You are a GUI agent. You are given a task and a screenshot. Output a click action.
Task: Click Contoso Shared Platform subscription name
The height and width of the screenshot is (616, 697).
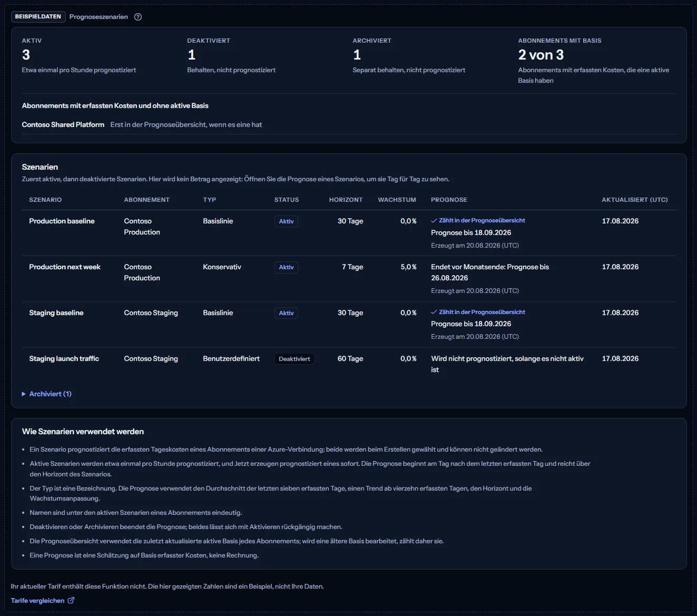pyautogui.click(x=63, y=125)
